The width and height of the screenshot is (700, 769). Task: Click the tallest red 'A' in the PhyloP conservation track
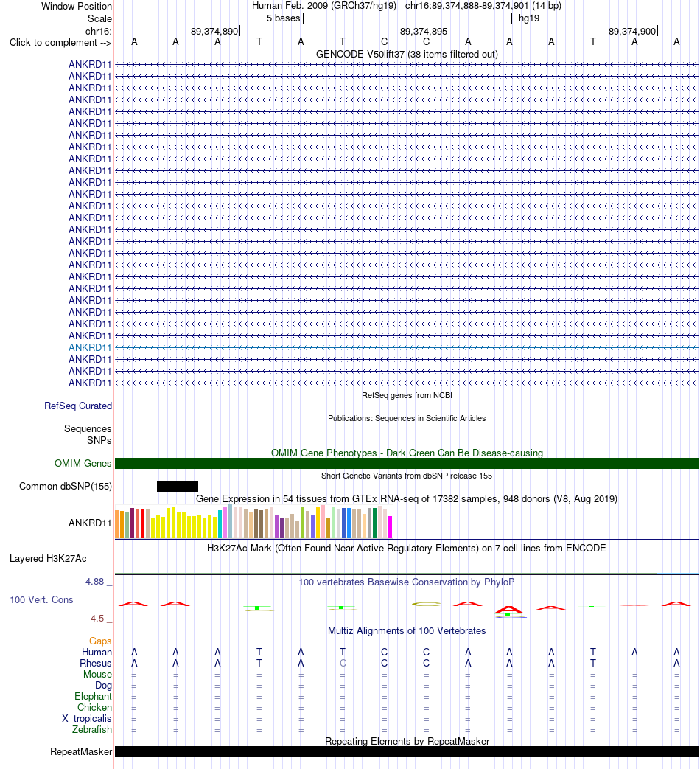point(509,610)
